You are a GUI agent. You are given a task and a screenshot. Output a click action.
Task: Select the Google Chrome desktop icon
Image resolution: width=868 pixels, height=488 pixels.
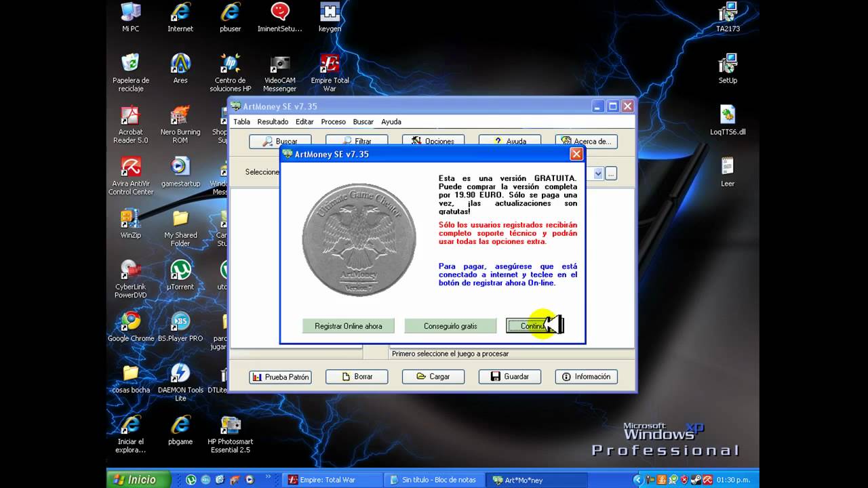point(130,327)
